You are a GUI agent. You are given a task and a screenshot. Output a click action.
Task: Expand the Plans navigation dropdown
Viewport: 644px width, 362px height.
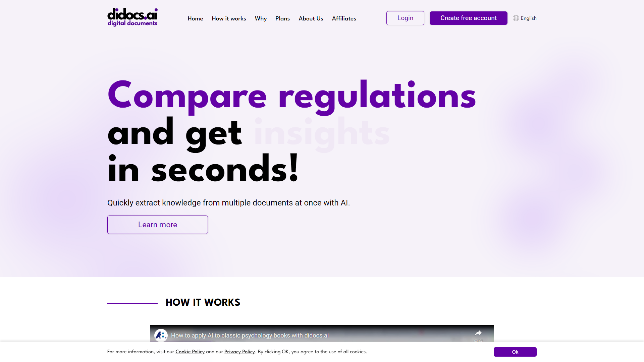click(282, 18)
